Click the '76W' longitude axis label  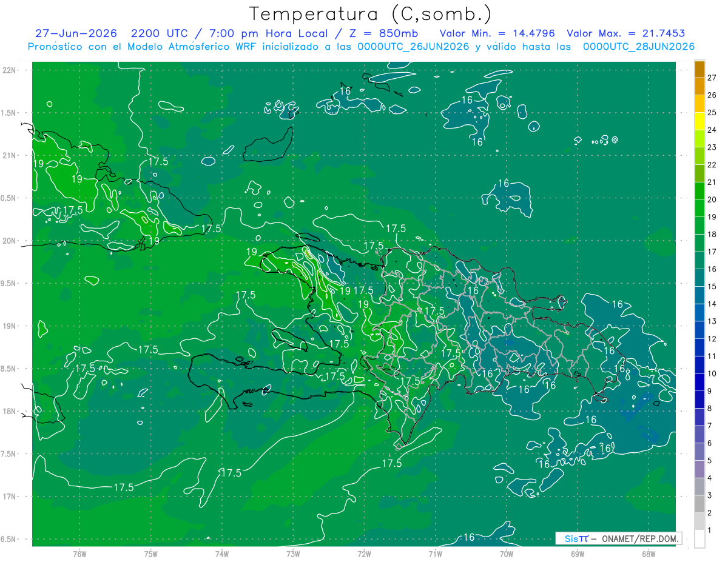coord(79,554)
